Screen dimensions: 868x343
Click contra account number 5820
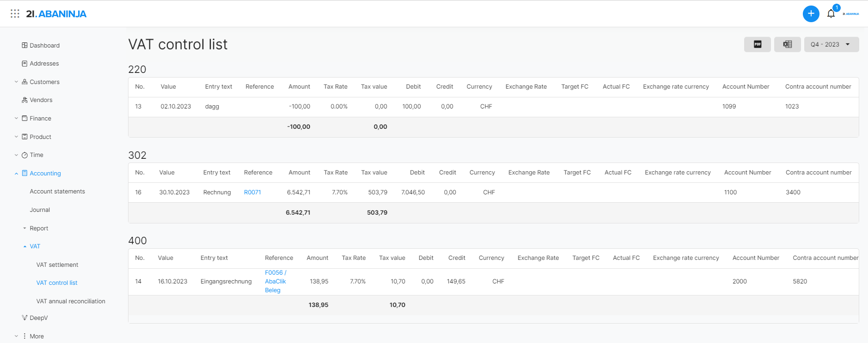coord(800,281)
